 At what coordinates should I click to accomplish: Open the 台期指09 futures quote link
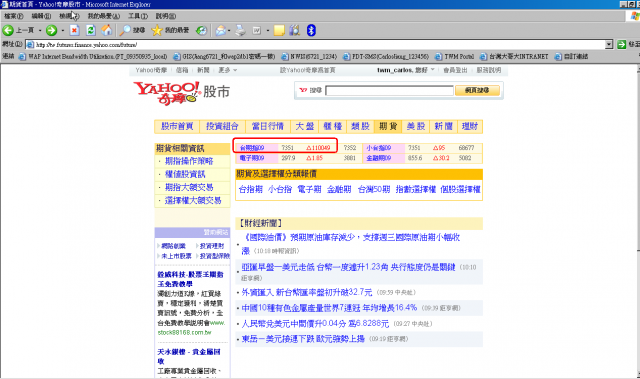coord(252,148)
